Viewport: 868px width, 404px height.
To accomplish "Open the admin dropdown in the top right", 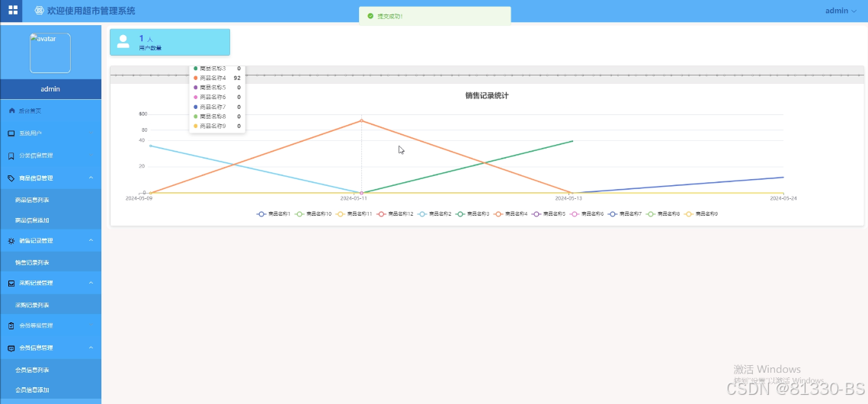I will pyautogui.click(x=841, y=11).
